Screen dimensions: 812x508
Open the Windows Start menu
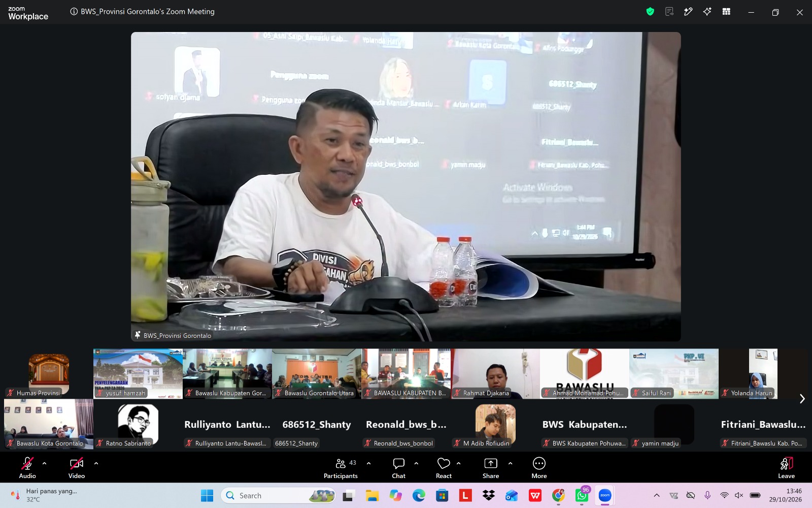pyautogui.click(x=207, y=495)
